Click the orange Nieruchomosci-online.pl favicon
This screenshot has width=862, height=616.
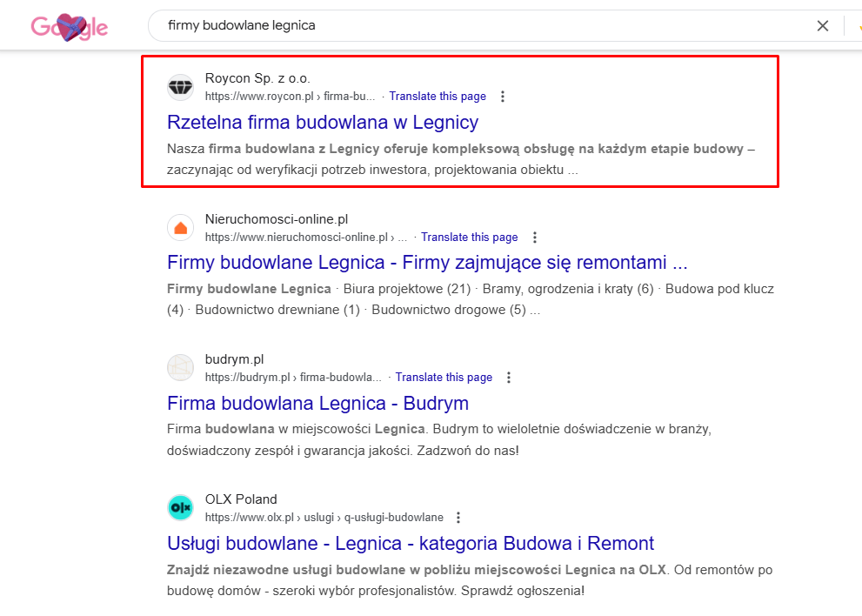180,227
